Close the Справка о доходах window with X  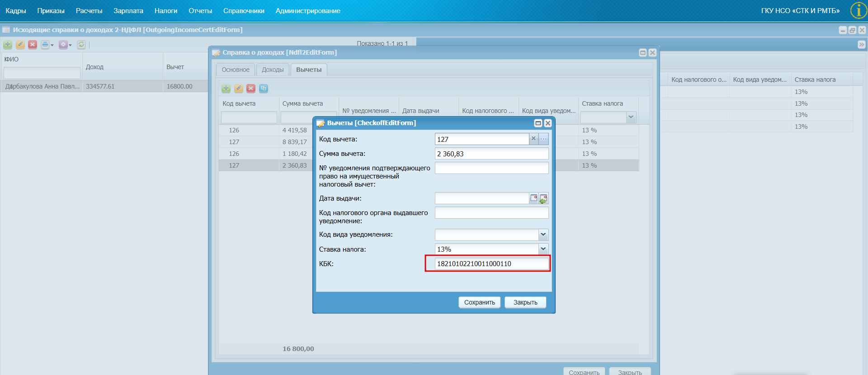tap(652, 52)
